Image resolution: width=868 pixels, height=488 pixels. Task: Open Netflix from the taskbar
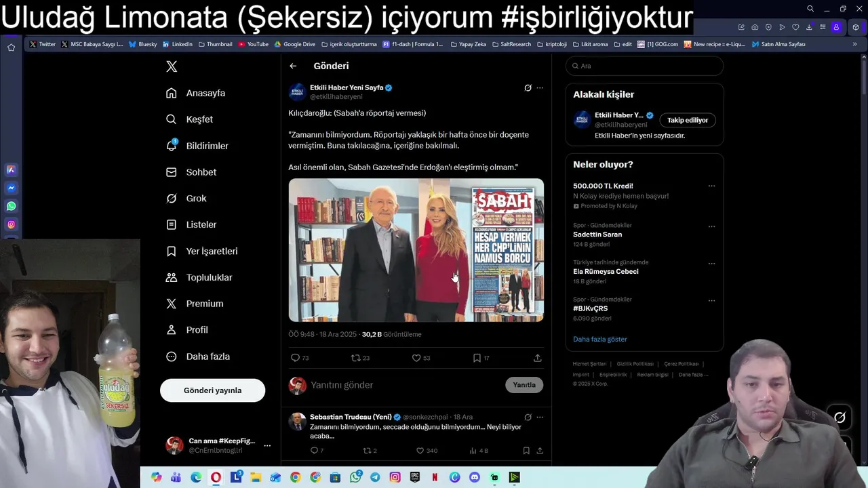coord(435,477)
